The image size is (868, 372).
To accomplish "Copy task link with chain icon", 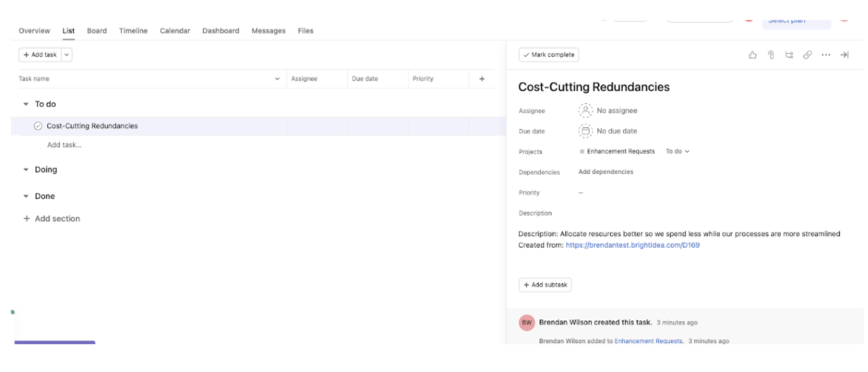I will click(807, 55).
